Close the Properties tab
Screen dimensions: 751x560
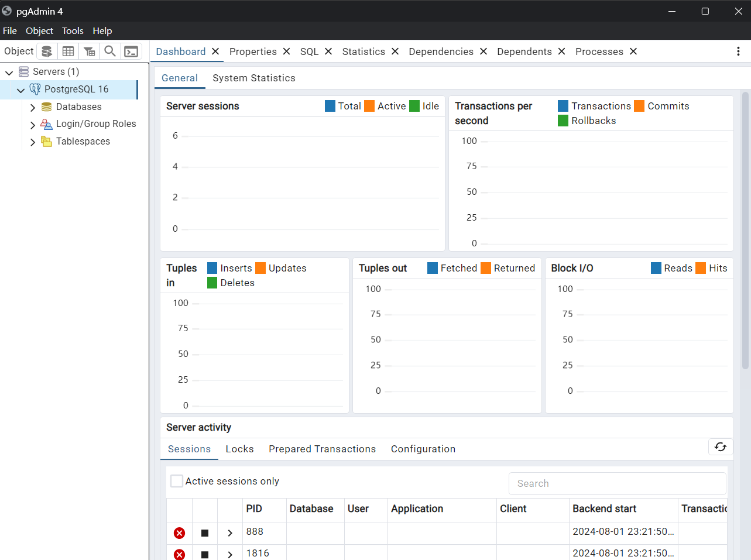[x=286, y=51]
